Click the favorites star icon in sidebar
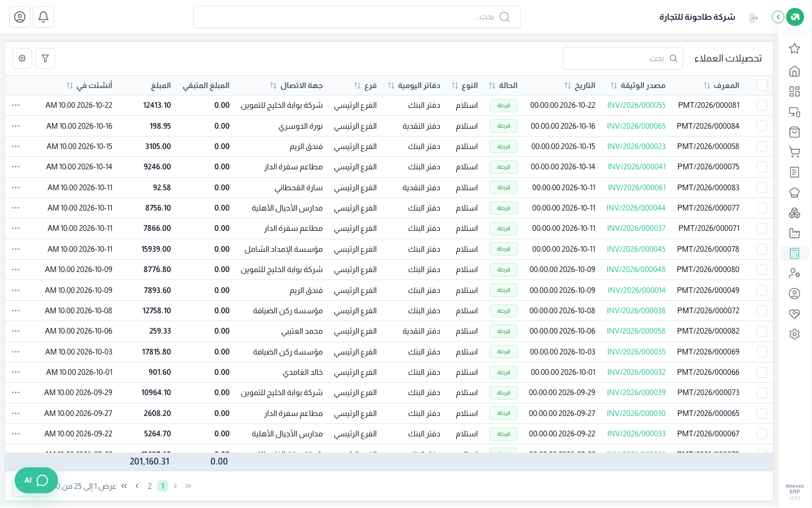The width and height of the screenshot is (812, 508). point(795,49)
